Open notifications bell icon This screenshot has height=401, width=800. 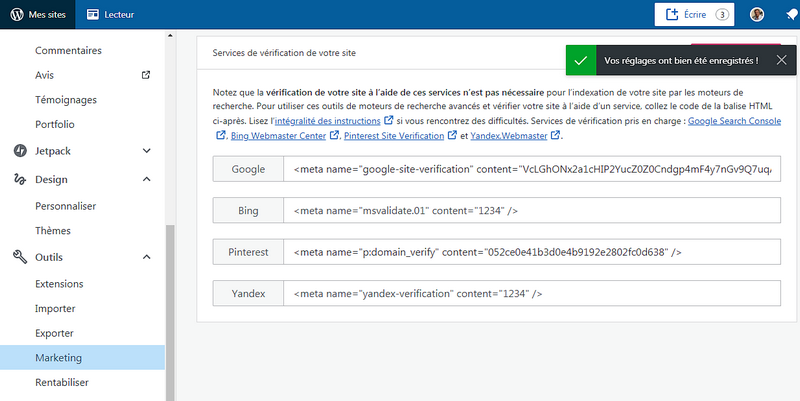coord(790,15)
